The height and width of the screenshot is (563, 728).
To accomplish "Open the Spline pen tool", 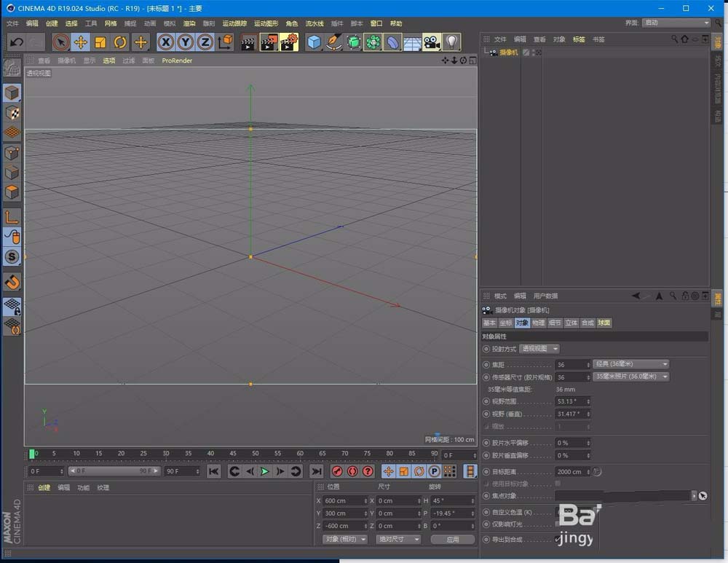I will (x=334, y=42).
